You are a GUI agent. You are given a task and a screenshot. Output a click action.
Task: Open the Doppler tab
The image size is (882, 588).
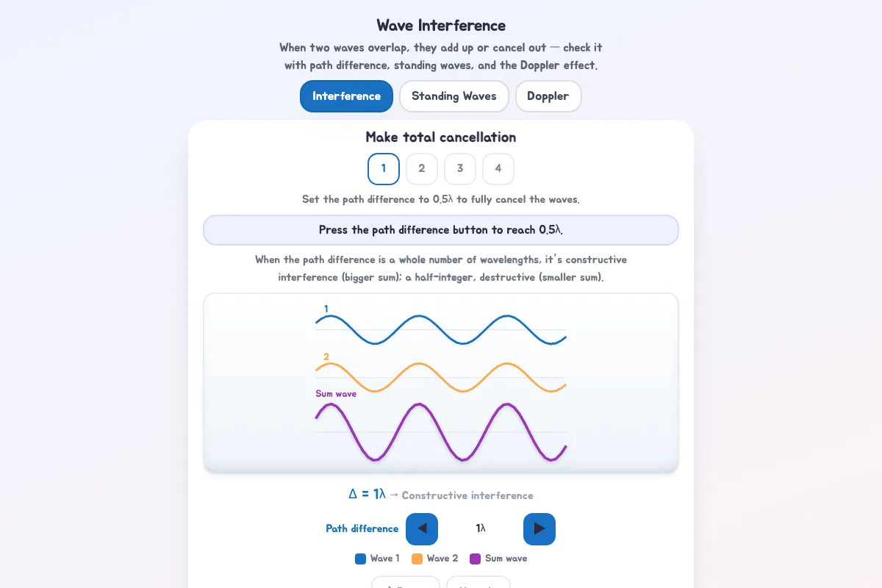coord(548,96)
